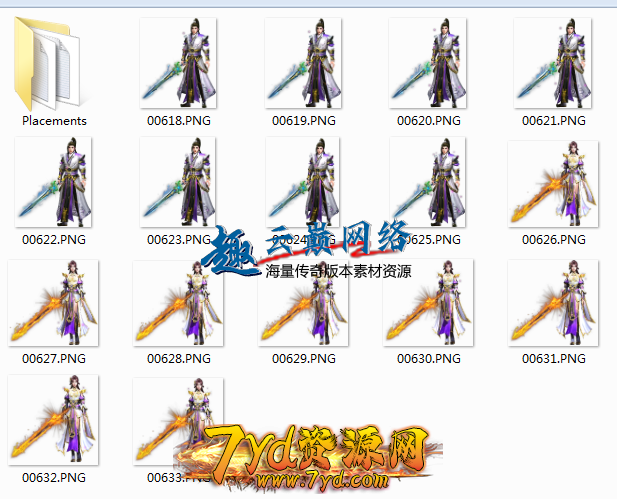Click the 00628.PNG file name
Image resolution: width=617 pixels, height=499 pixels.
(x=179, y=359)
